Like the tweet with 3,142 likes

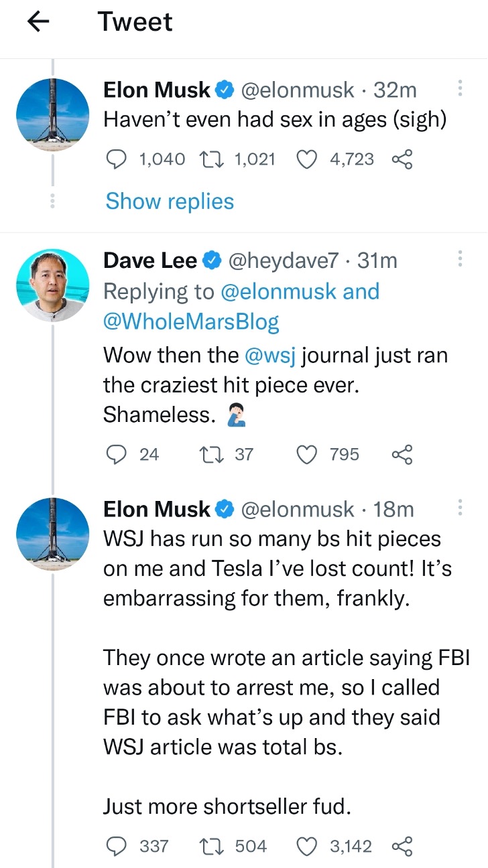[x=306, y=847]
